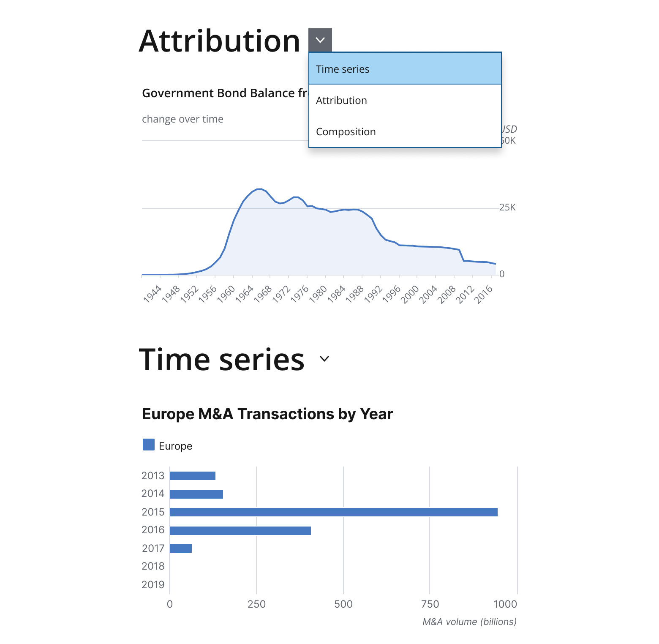Image resolution: width=659 pixels, height=644 pixels.
Task: Toggle the Europe legend label
Action: tap(175, 446)
